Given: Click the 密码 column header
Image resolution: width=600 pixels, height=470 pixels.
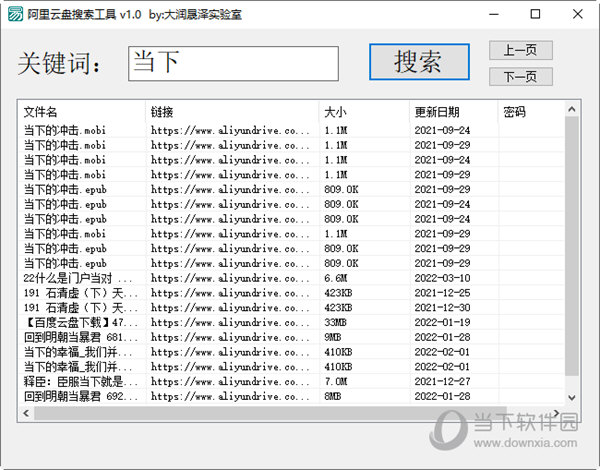Looking at the screenshot, I should (531, 112).
